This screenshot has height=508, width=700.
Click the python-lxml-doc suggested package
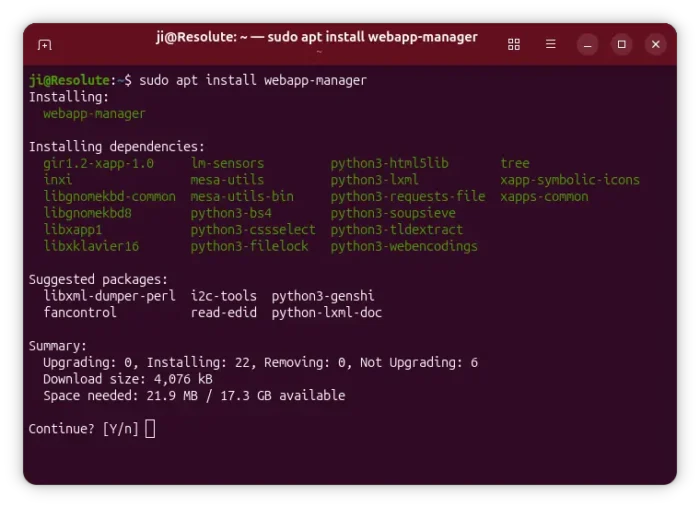pos(326,312)
